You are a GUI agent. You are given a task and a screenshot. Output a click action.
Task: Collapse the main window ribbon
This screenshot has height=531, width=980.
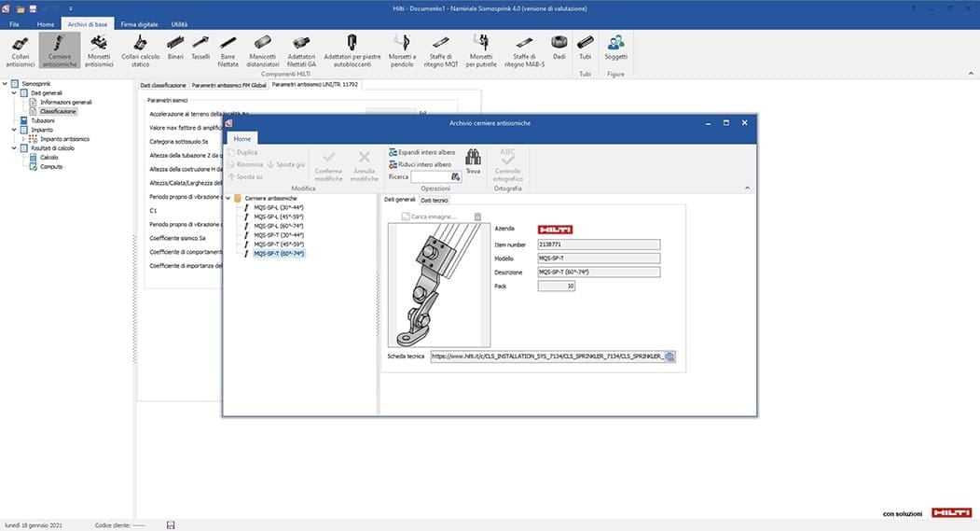[971, 74]
